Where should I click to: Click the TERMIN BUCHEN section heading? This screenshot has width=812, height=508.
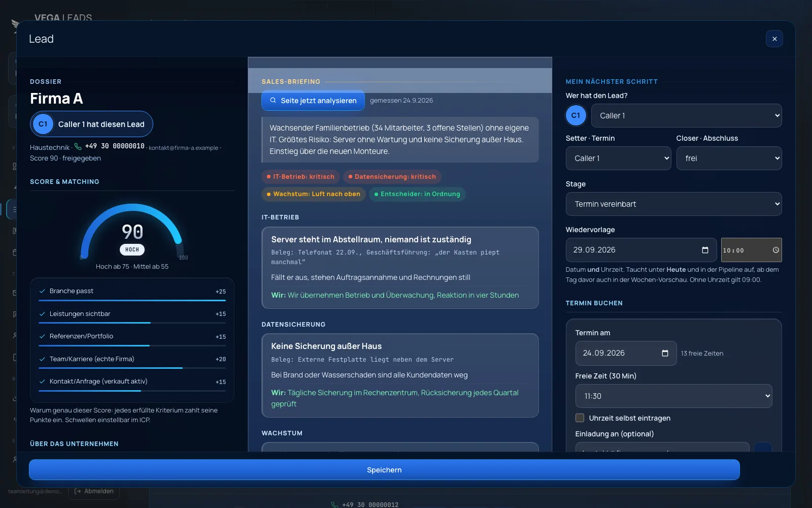pyautogui.click(x=594, y=303)
